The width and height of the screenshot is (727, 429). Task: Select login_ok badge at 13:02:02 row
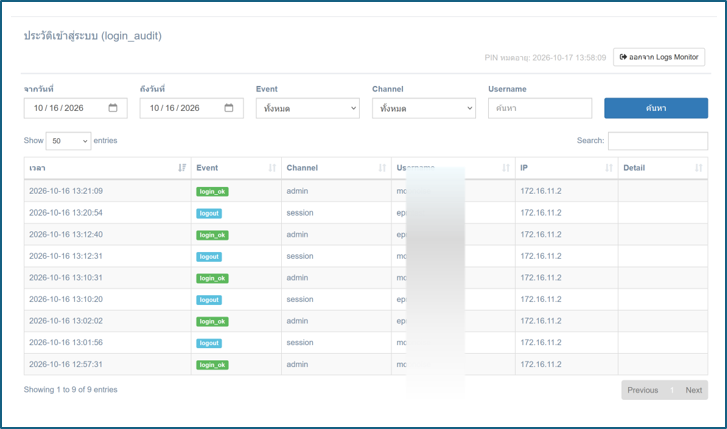click(x=212, y=321)
